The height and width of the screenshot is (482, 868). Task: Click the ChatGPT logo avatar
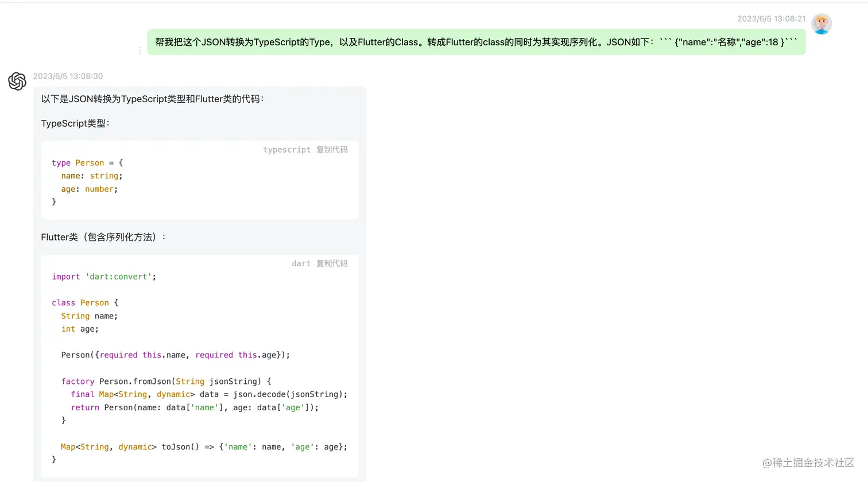click(x=17, y=81)
